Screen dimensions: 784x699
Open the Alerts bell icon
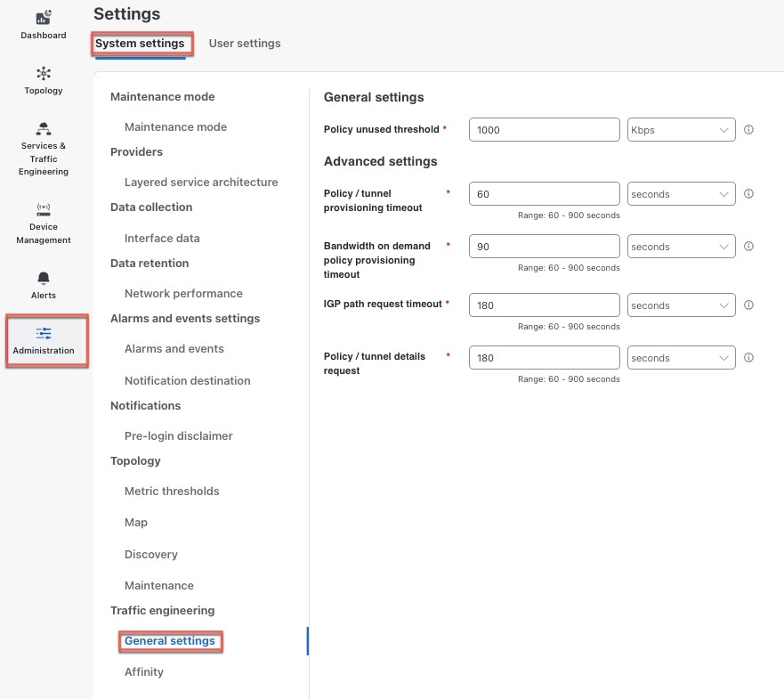(x=44, y=278)
